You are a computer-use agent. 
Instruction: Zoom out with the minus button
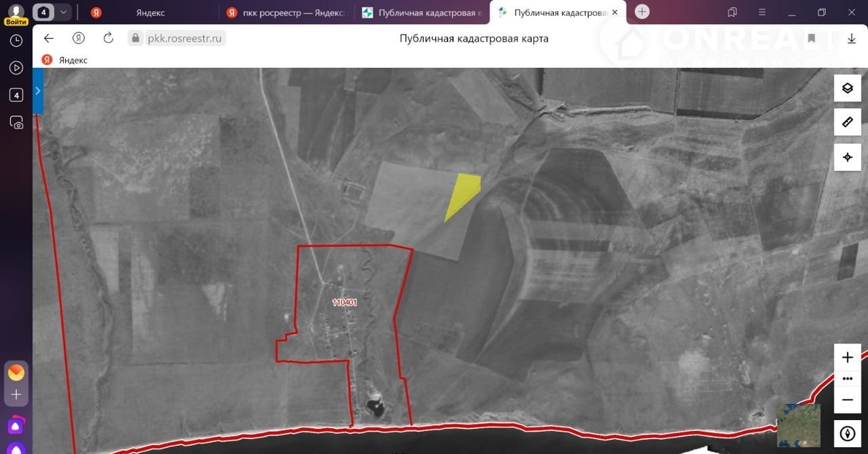tap(847, 400)
